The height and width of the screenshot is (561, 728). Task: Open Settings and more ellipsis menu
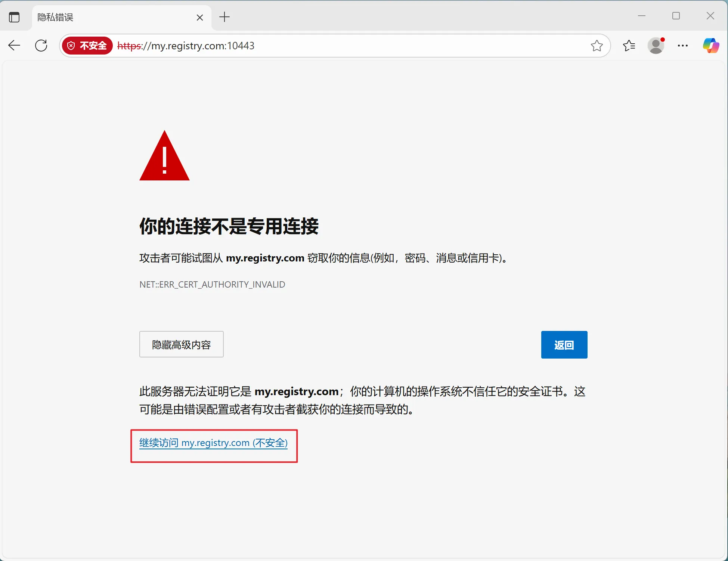683,46
